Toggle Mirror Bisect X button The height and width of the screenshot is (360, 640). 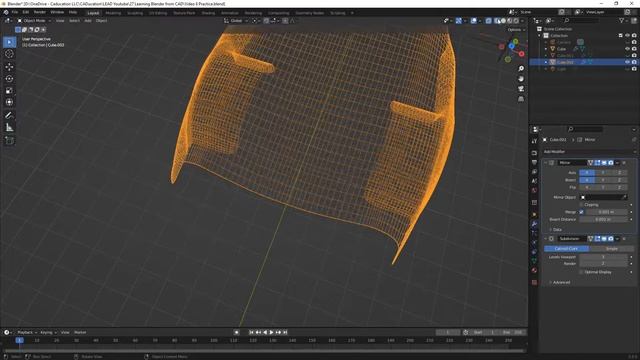[x=587, y=180]
